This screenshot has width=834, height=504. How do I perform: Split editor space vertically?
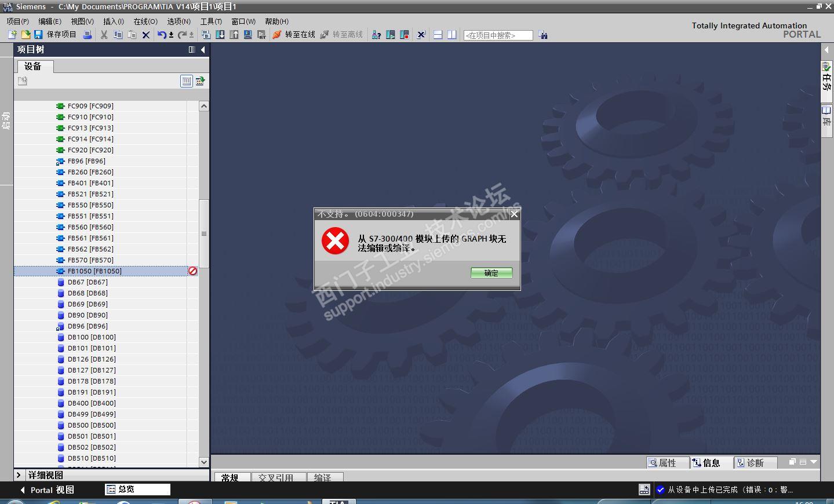pos(451,35)
